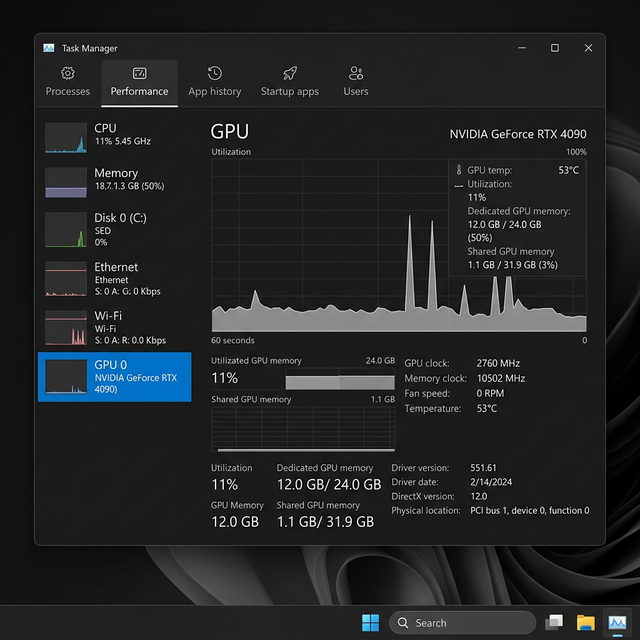Click the DirectX version value 12.0
The height and width of the screenshot is (640, 640).
[479, 496]
